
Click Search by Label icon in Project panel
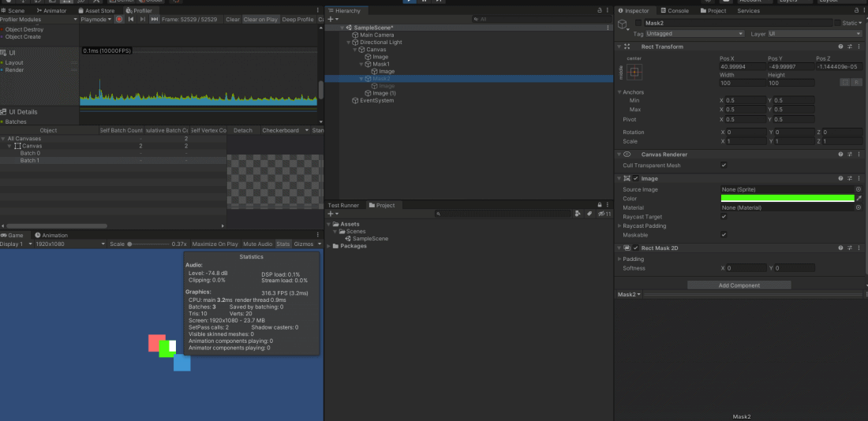pyautogui.click(x=588, y=214)
